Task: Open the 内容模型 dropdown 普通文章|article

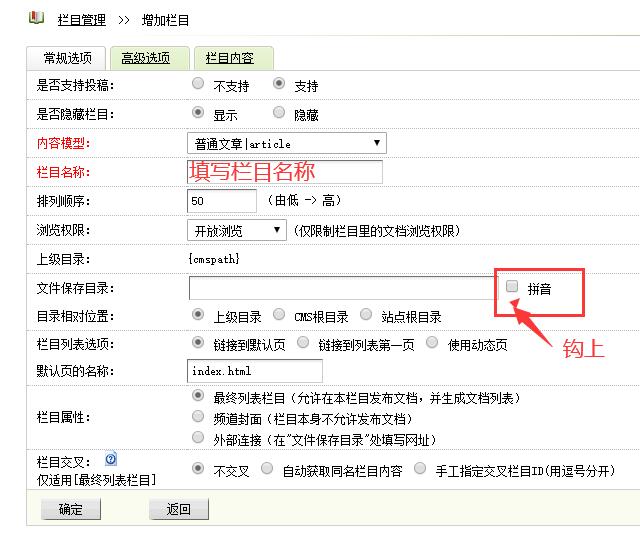Action: pos(287,143)
